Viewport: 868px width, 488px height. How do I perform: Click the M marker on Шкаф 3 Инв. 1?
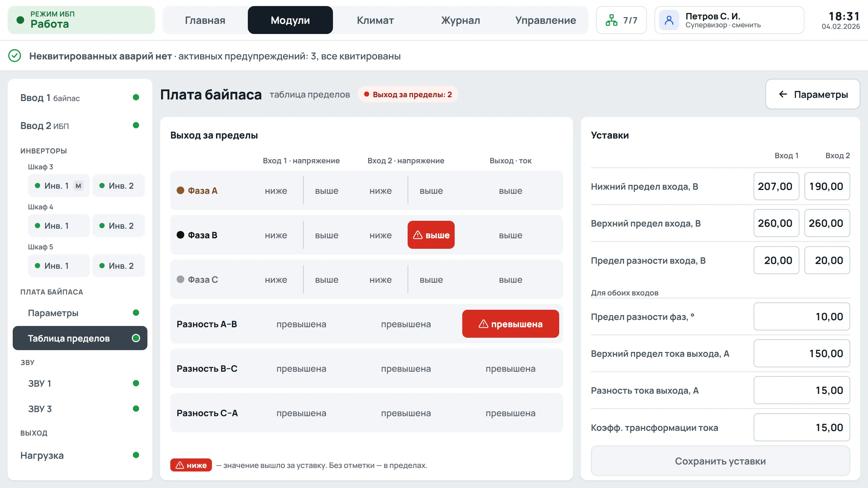pos(78,186)
